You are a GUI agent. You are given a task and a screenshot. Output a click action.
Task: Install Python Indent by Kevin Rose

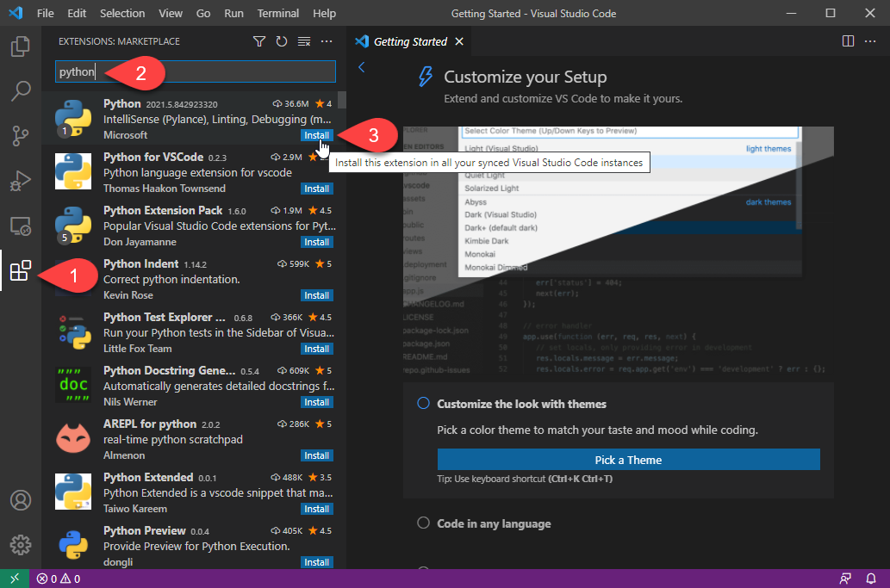coord(316,295)
